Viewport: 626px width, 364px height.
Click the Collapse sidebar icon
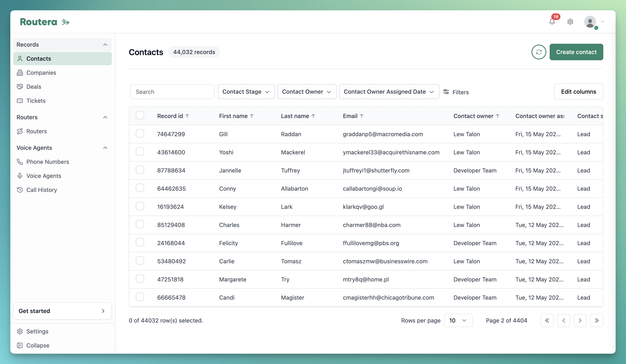(20, 345)
